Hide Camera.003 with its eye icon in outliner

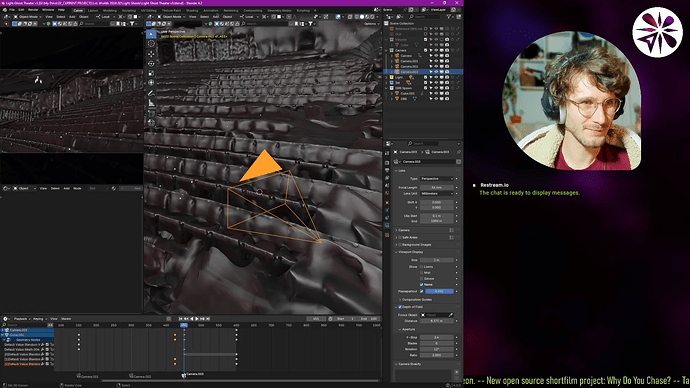(436, 72)
